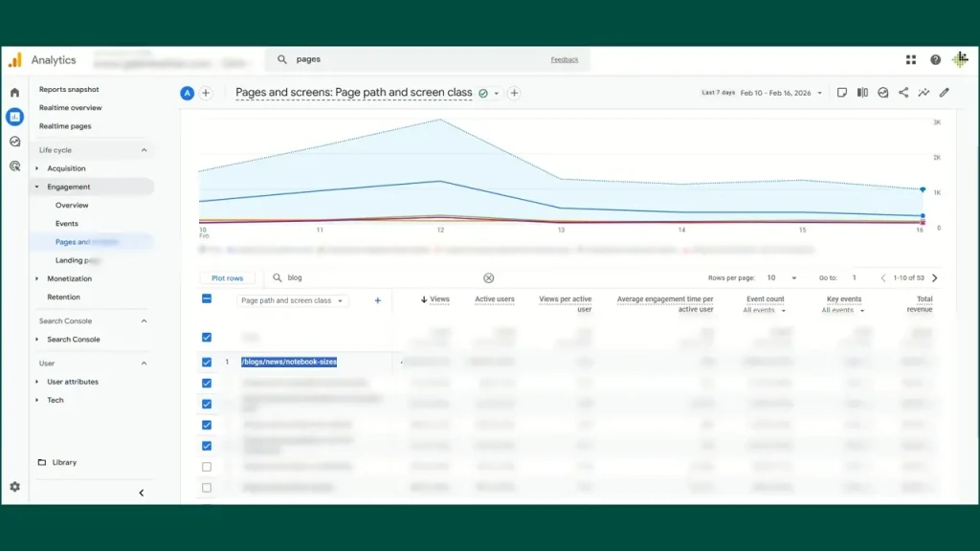
Task: Edit the report with the pencil icon
Action: [x=947, y=92]
